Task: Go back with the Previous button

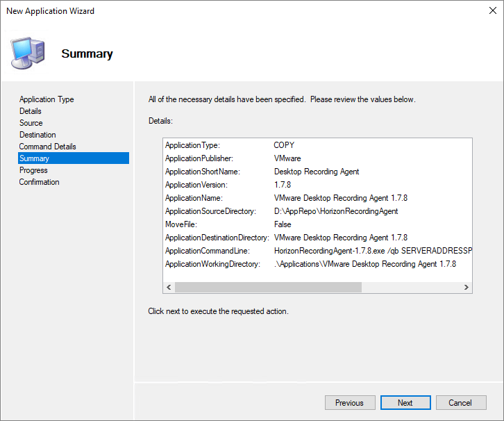Action: point(349,403)
